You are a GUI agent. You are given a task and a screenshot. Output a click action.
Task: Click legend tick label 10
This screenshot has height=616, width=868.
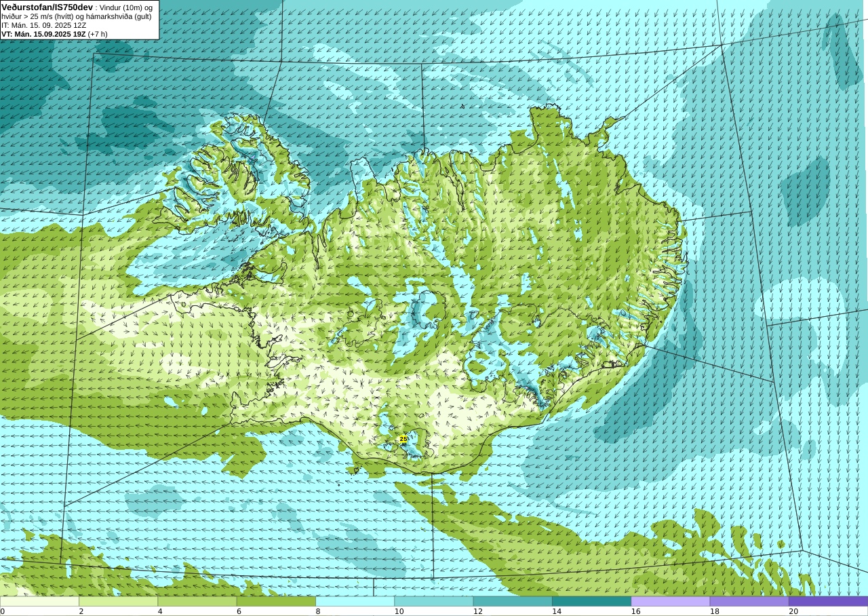coord(399,611)
